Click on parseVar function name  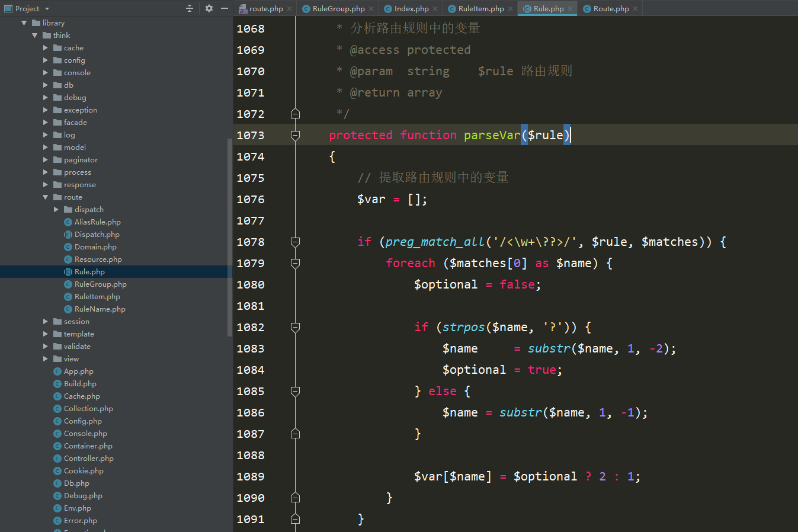pyautogui.click(x=492, y=135)
